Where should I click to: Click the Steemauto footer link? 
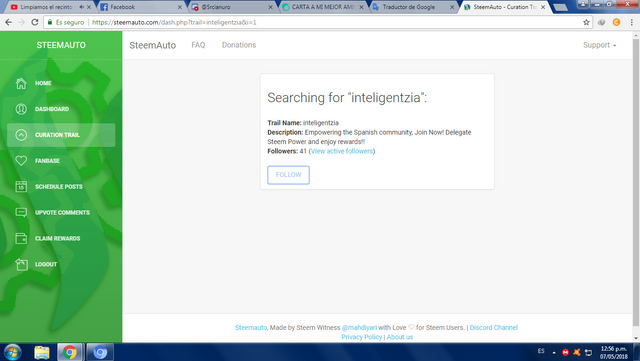(x=251, y=328)
